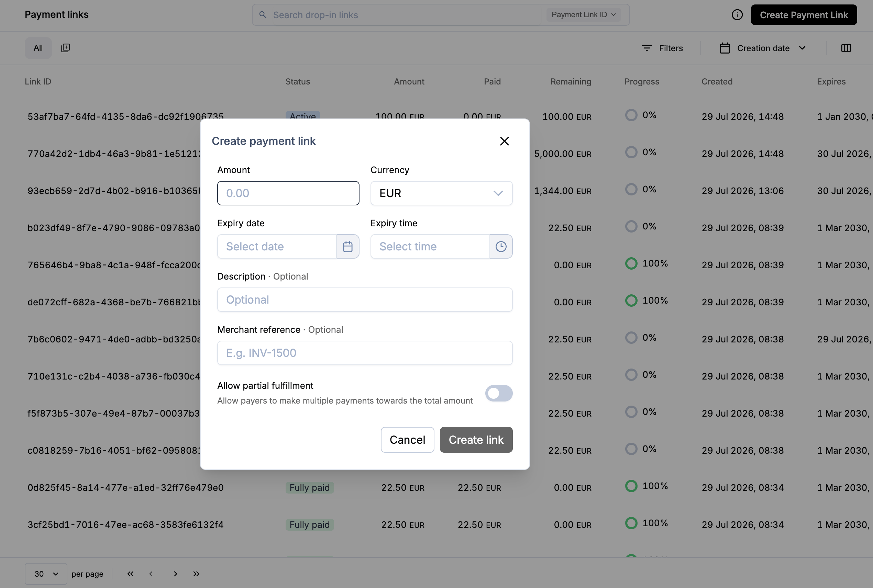Open the column layout settings icon
Image resolution: width=873 pixels, height=588 pixels.
[x=846, y=48]
